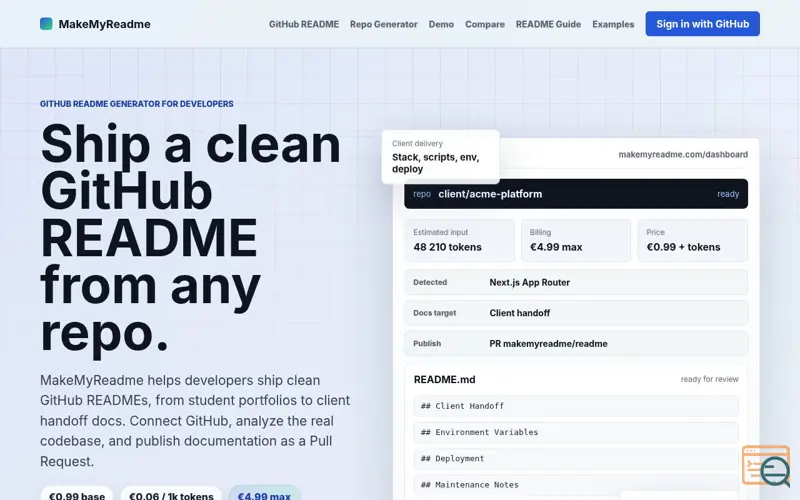
Task: Select the Detected Next.js App Router row
Action: tap(576, 282)
